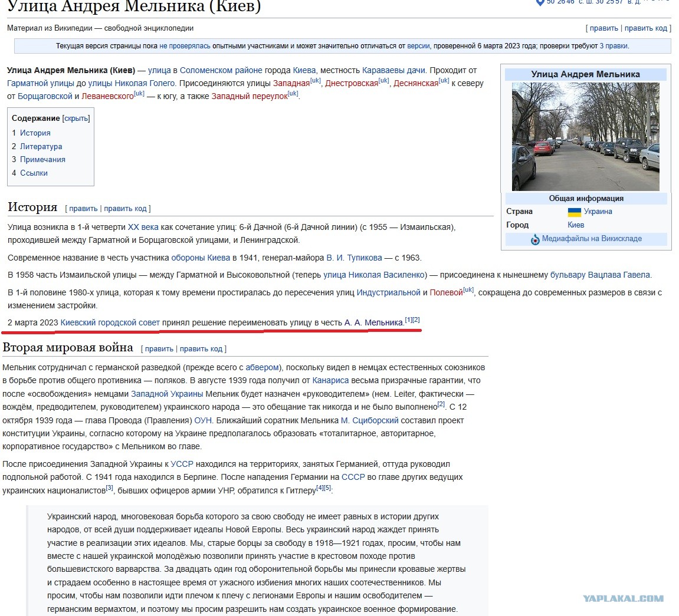This screenshot has height=616, width=679.
Task: Open the '3 правки' link in the notice
Action: tap(614, 46)
